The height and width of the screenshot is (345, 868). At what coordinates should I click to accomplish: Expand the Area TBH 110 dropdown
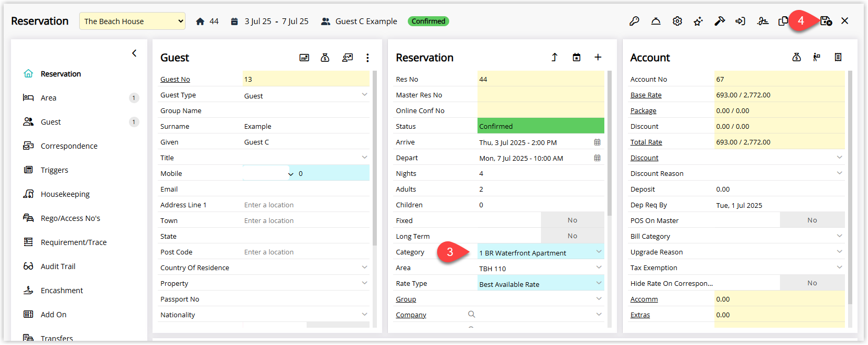(599, 268)
